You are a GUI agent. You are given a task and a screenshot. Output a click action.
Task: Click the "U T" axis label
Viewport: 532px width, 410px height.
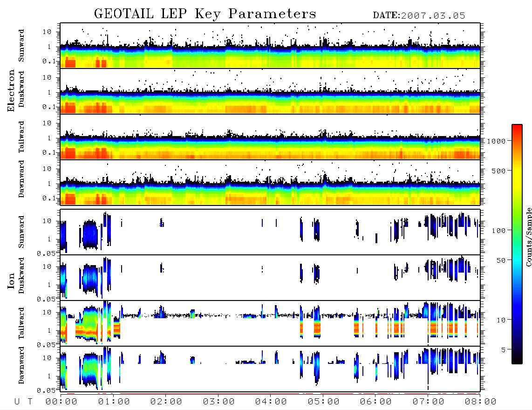click(23, 402)
